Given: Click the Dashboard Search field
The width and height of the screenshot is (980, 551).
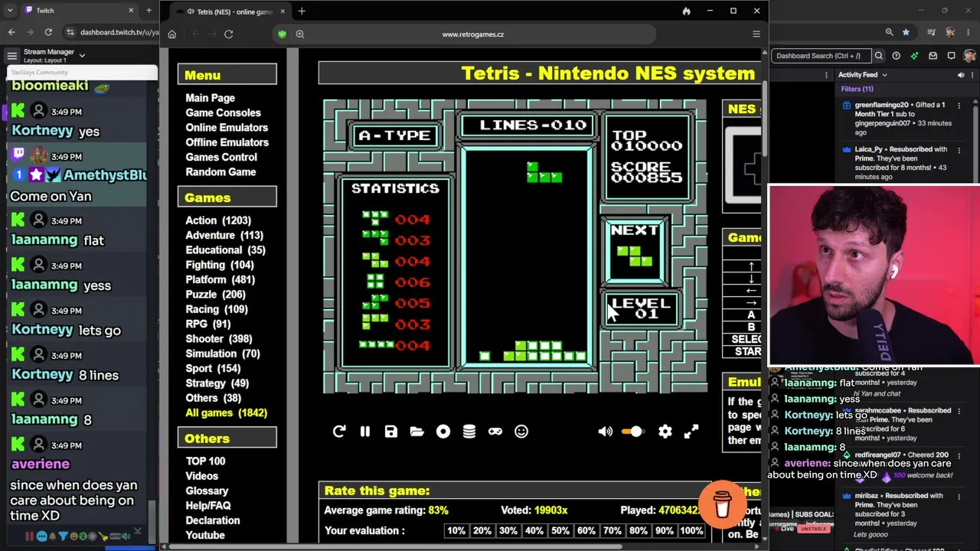Looking at the screenshot, I should click(x=820, y=56).
